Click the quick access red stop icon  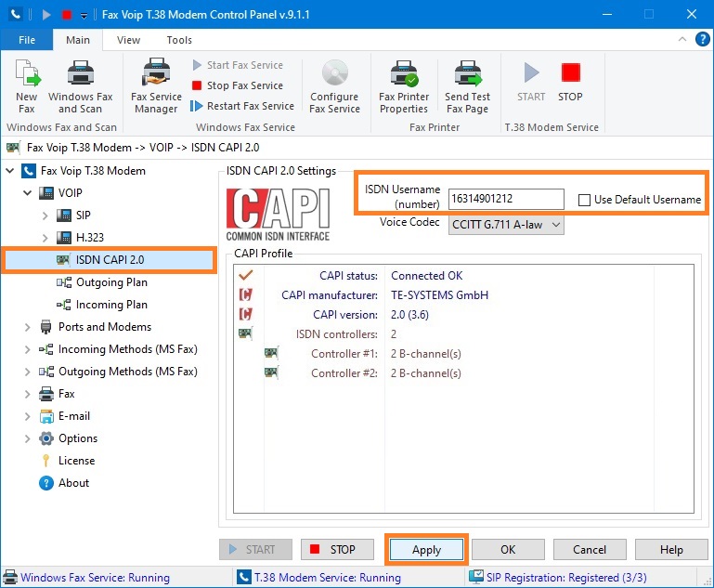pyautogui.click(x=67, y=15)
